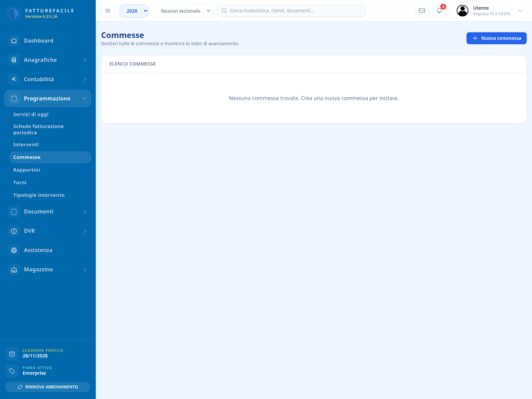The height and width of the screenshot is (399, 532).
Task: Click the expiry date 28/11/2028
Action: click(35, 356)
